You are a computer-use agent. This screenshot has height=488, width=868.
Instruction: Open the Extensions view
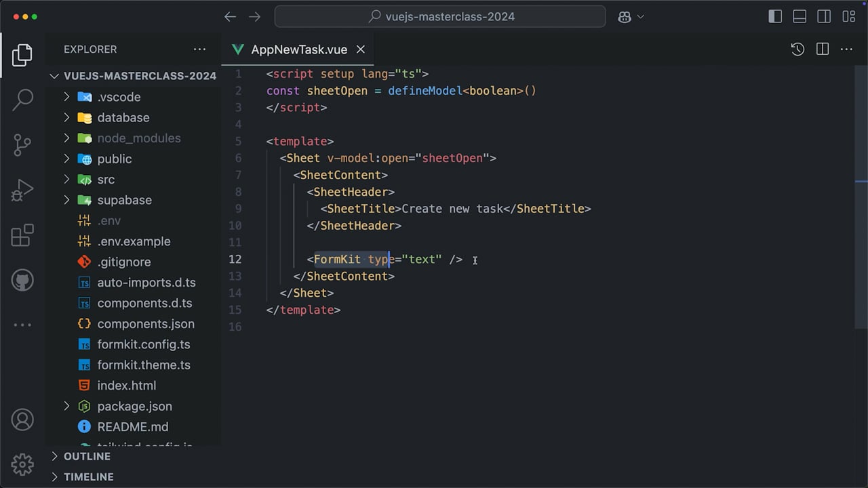point(22,235)
